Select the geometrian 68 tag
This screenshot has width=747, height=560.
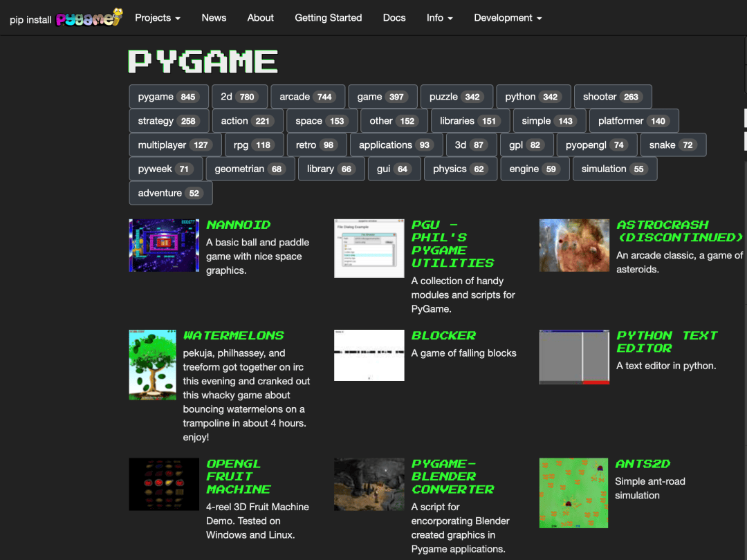coord(250,169)
